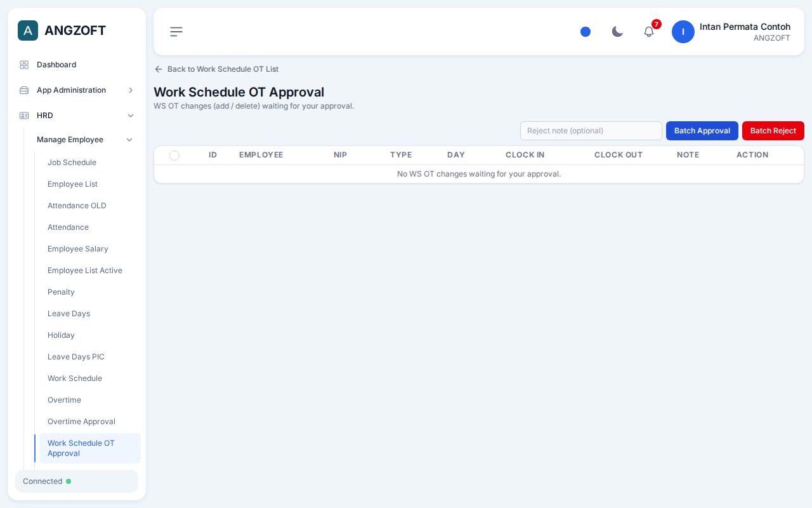Expand the App Administration chevron
Viewport: 812px width, 508px height.
tap(131, 90)
